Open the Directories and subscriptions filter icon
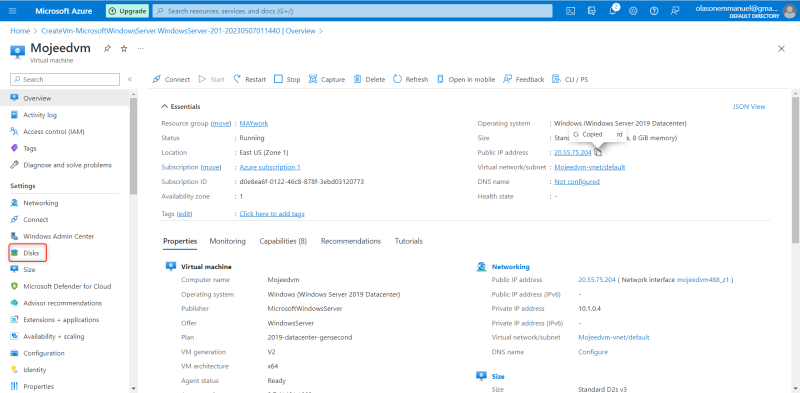The image size is (800, 393). 592,11
